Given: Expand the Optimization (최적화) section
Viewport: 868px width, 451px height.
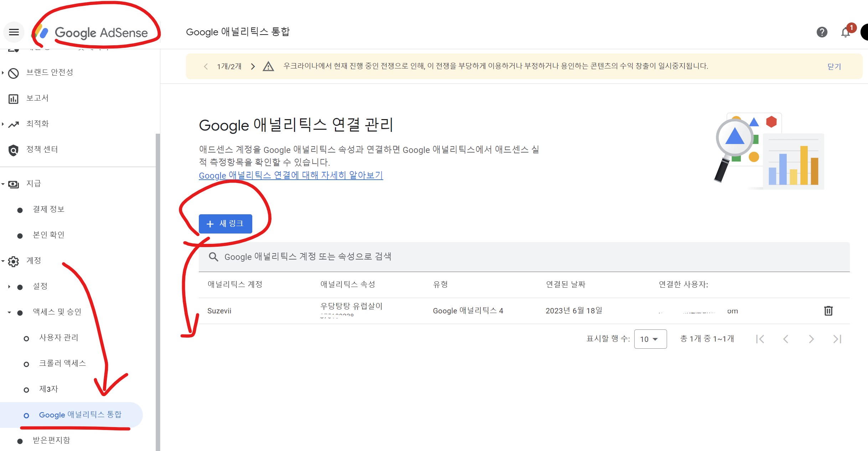Looking at the screenshot, I should point(37,124).
